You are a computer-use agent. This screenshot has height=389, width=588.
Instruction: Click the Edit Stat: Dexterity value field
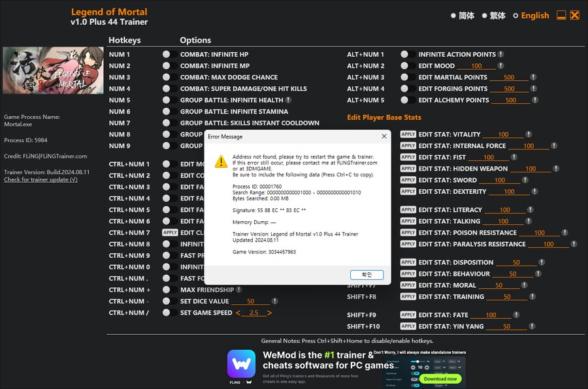pyautogui.click(x=509, y=192)
